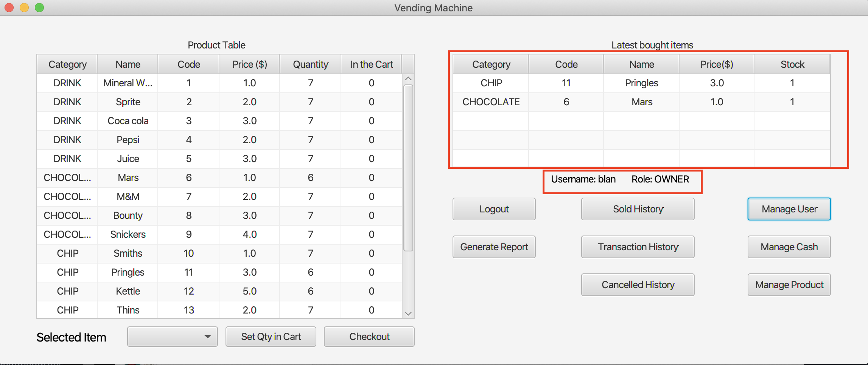Viewport: 868px width, 365px height.
Task: View Transaction History
Action: coord(638,247)
